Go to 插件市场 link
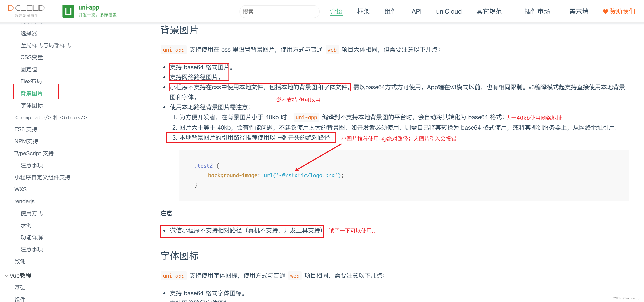Screen dimensions: 644x302 tap(537, 11)
